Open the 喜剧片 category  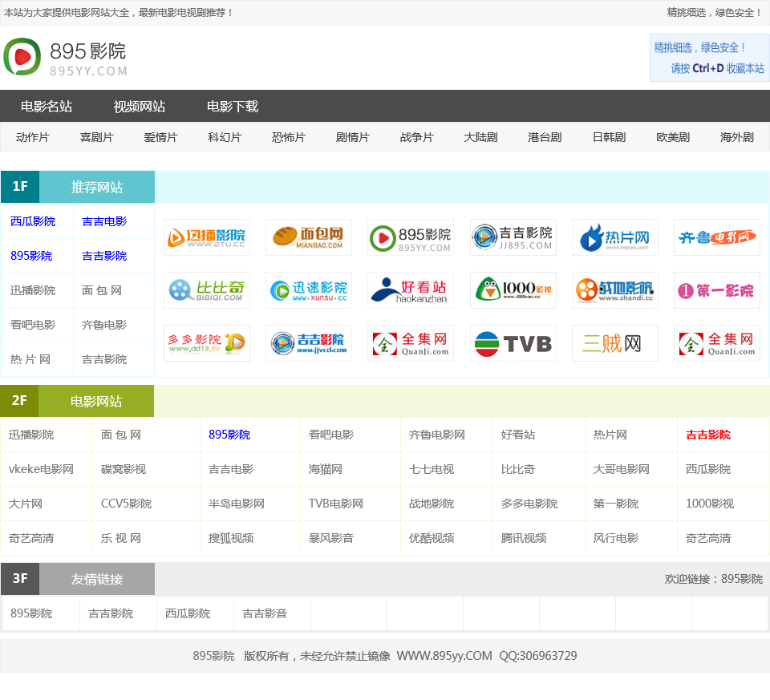click(97, 137)
